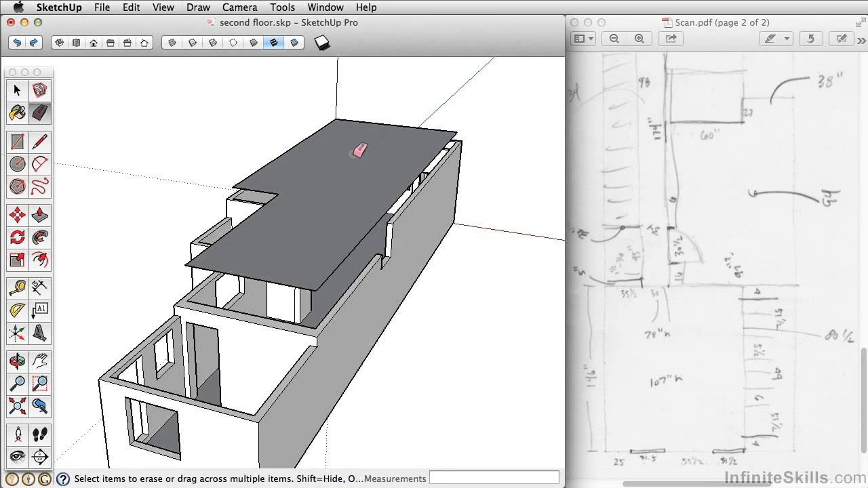Open the Tools menu
The height and width of the screenshot is (488, 868).
(283, 7)
